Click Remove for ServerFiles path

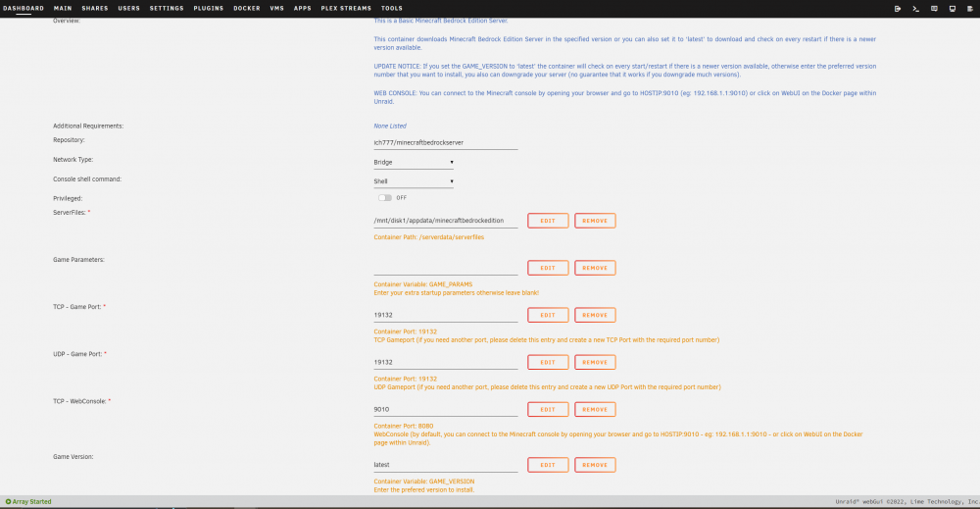(595, 221)
